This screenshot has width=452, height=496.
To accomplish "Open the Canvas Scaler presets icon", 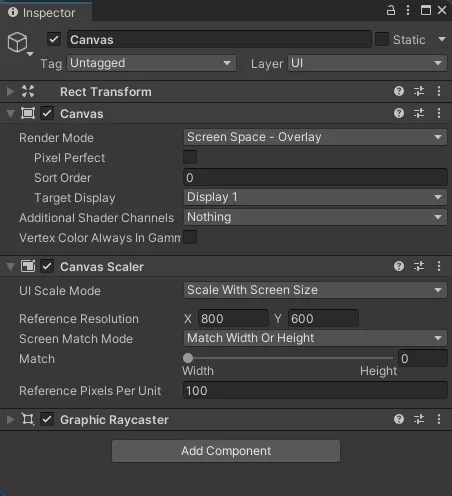I will (x=419, y=266).
